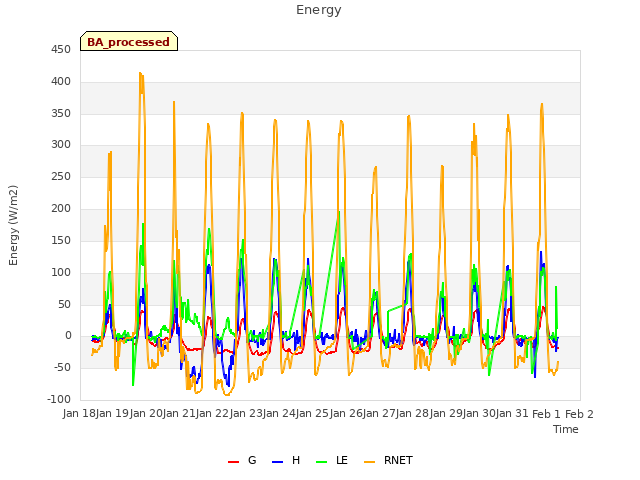Screen dimensions: 640x480
Task: Click the -100 y-axis tick label
Action: 59,399
